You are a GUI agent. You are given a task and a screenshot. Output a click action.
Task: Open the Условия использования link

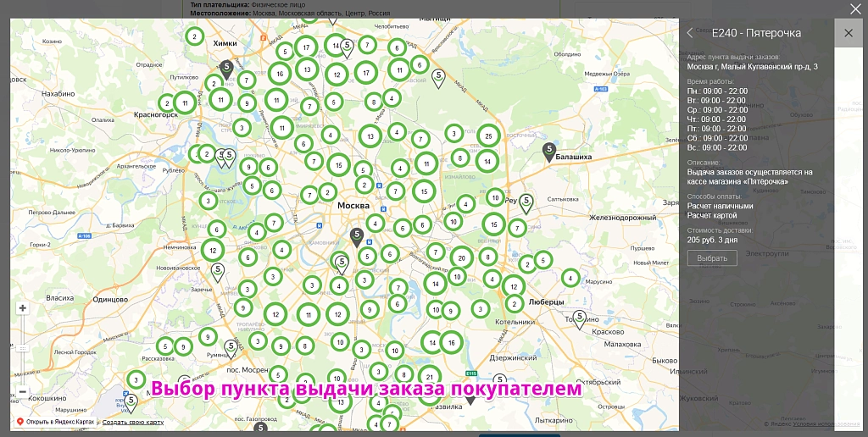point(826,423)
